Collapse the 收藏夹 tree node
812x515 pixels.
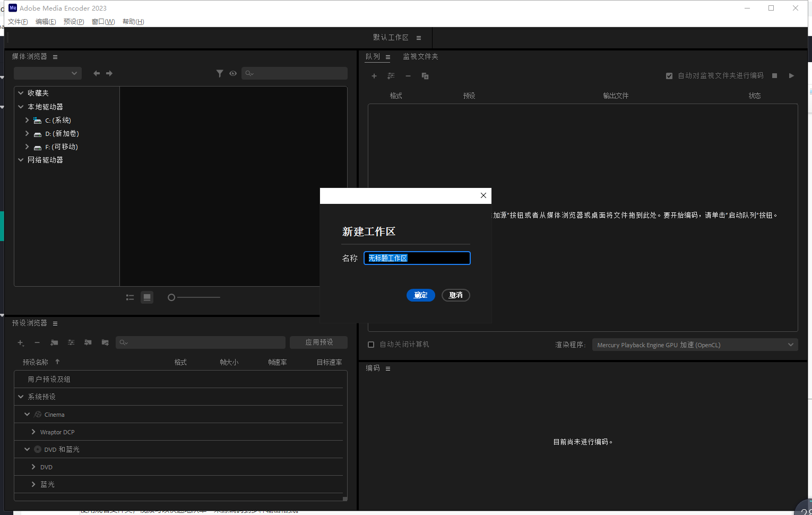point(21,93)
